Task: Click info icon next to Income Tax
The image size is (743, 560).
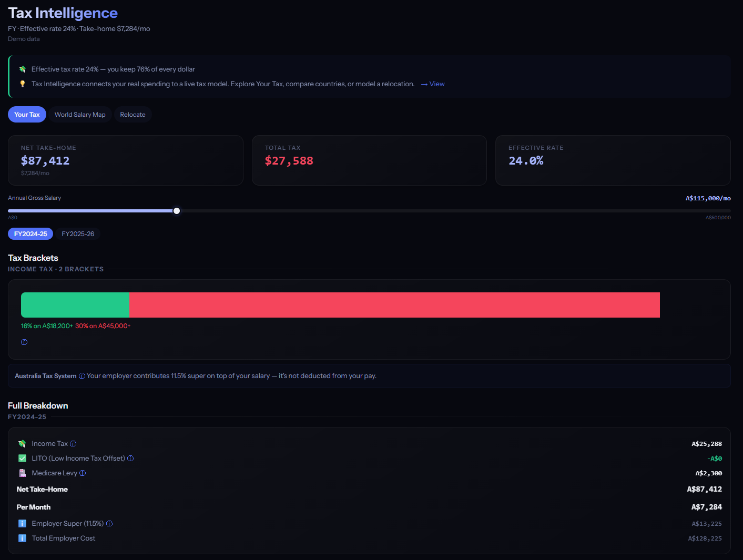Action: (73, 444)
